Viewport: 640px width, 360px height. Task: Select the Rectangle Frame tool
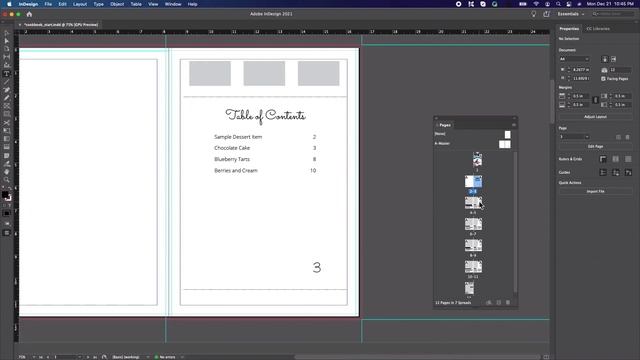point(7,107)
